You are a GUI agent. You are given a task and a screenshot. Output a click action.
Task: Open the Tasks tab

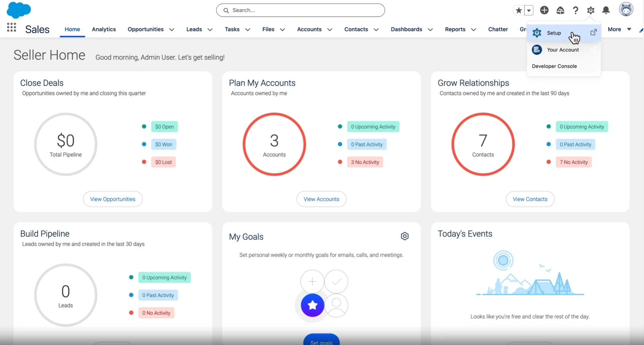[232, 29]
